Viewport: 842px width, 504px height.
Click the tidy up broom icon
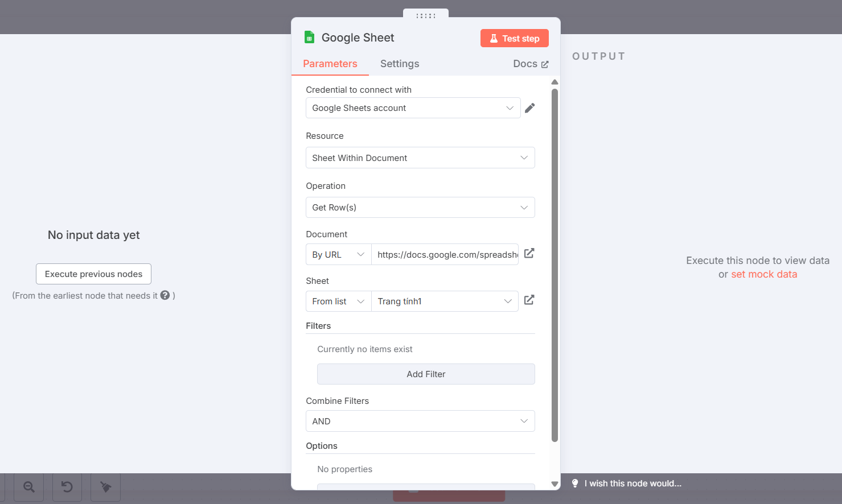(x=105, y=487)
